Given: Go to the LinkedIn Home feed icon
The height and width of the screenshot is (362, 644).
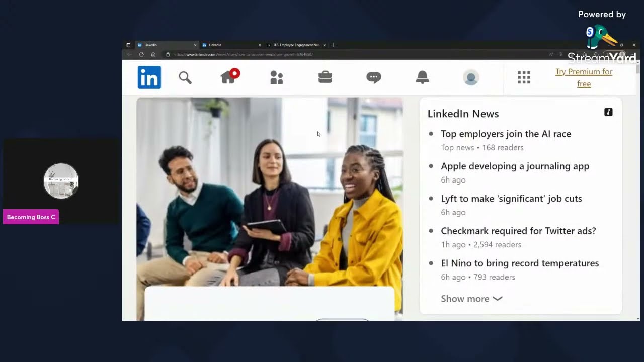Looking at the screenshot, I should (x=229, y=76).
